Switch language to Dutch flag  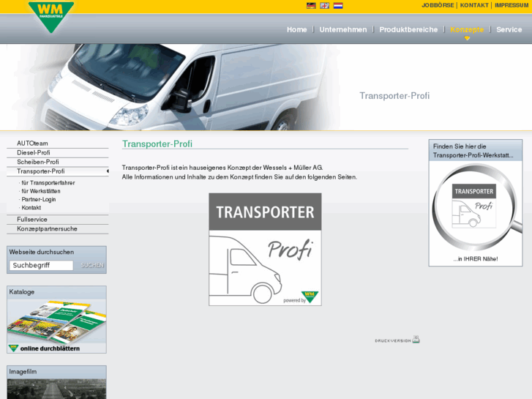pyautogui.click(x=338, y=5)
